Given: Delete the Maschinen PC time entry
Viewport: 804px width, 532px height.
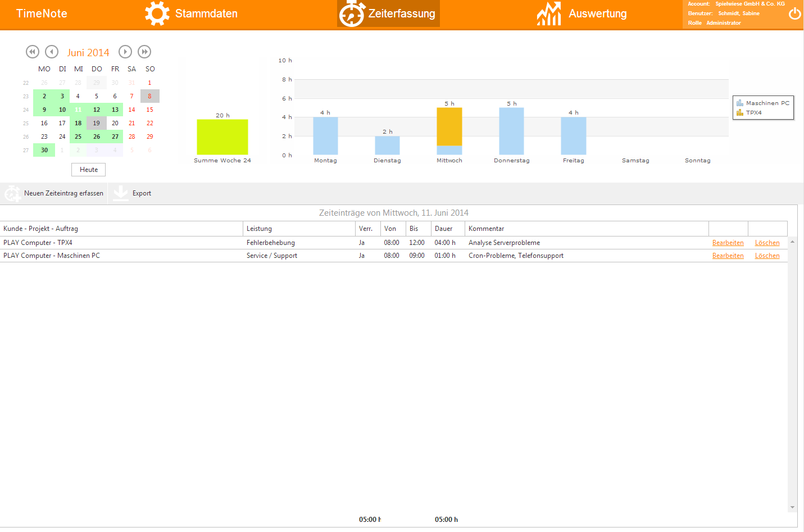Looking at the screenshot, I should point(767,256).
